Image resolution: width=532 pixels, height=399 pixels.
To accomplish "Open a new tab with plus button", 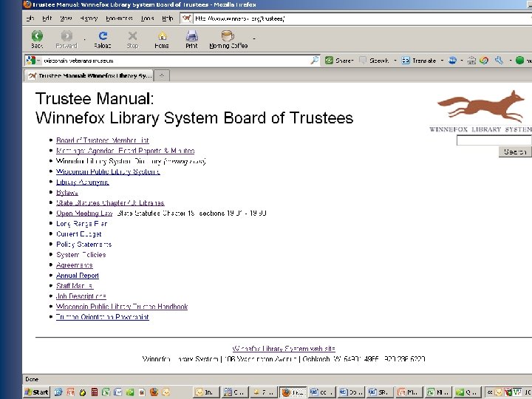I will (162, 75).
